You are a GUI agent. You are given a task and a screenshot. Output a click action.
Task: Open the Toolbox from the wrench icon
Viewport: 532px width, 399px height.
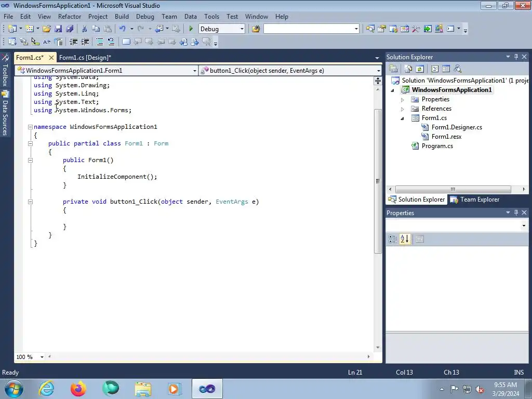tap(416, 29)
